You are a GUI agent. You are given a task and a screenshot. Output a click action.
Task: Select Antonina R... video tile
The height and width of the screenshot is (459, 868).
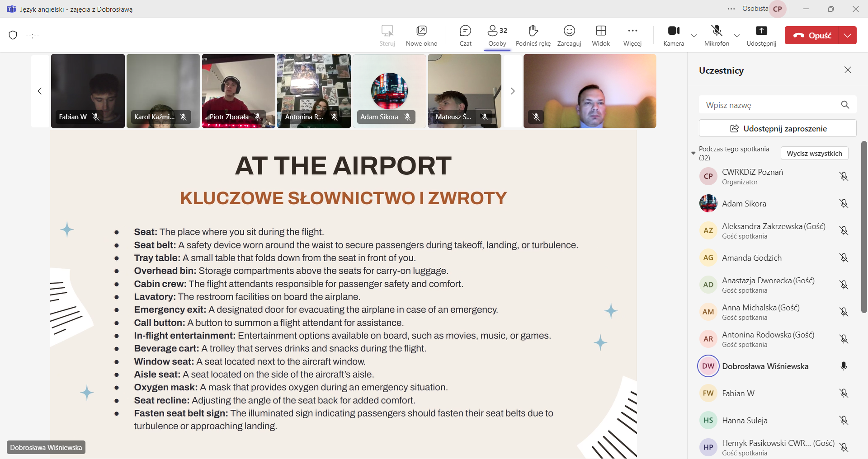(314, 91)
